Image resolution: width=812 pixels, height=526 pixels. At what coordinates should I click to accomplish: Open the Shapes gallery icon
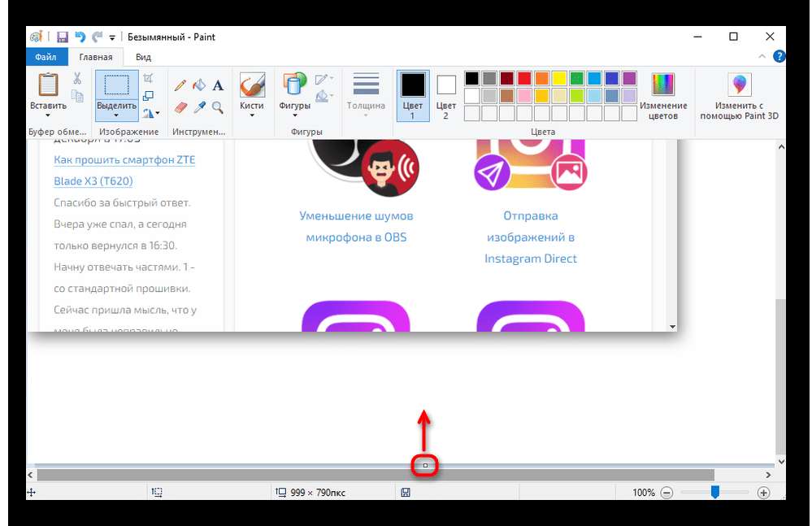pyautogui.click(x=294, y=84)
